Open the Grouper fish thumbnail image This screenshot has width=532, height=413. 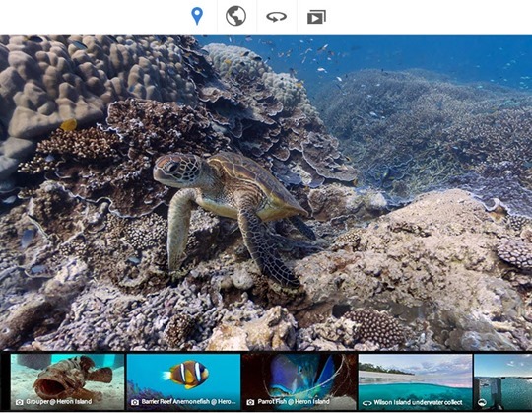[68, 382]
